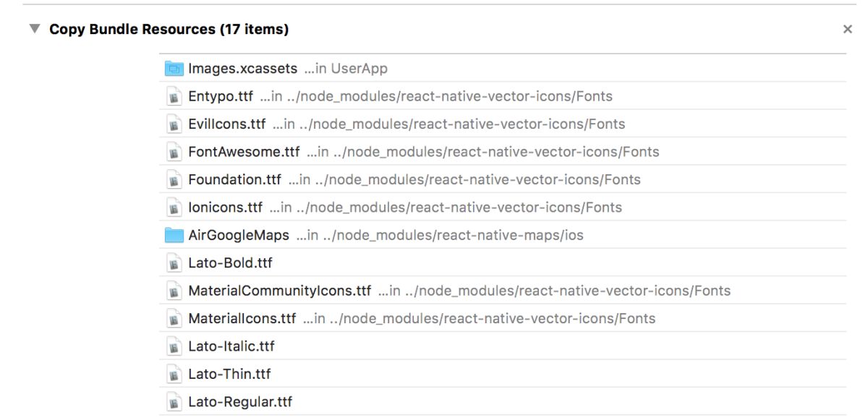Image resolution: width=868 pixels, height=418 pixels.
Task: Click the Foundation.ttf file icon
Action: [174, 180]
